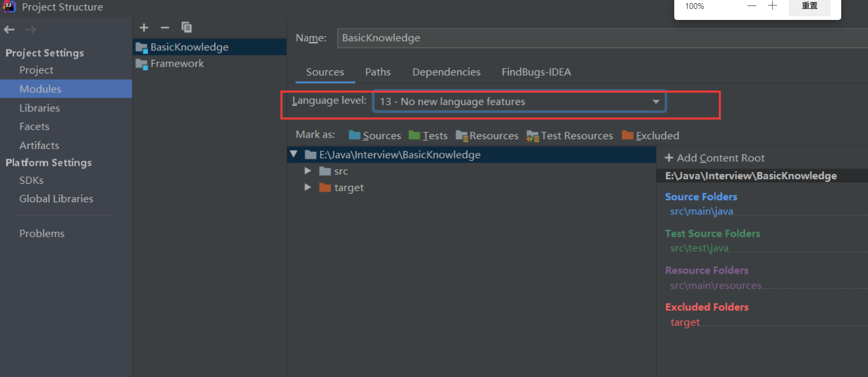The image size is (868, 377).
Task: Click the back navigation arrow
Action: [9, 29]
